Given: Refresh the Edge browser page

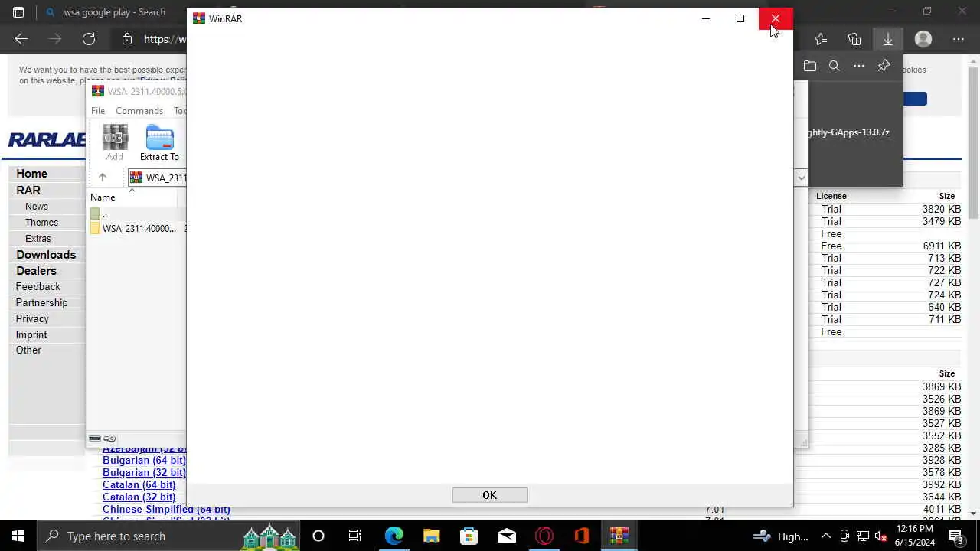Looking at the screenshot, I should pos(89,39).
